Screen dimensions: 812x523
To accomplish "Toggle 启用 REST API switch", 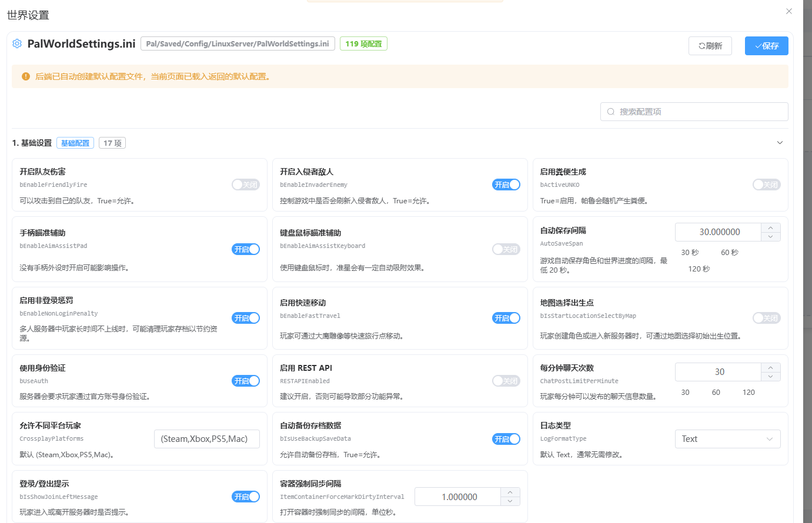I will point(506,381).
